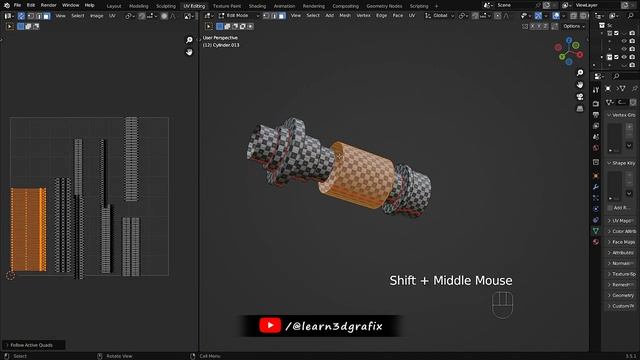640x360 pixels.
Task: Switch to the Geometry Nodes workspace tab
Action: (x=384, y=6)
